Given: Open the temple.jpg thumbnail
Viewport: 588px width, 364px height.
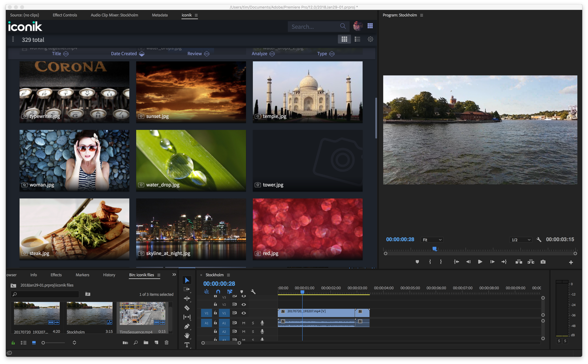Looking at the screenshot, I should (x=307, y=92).
